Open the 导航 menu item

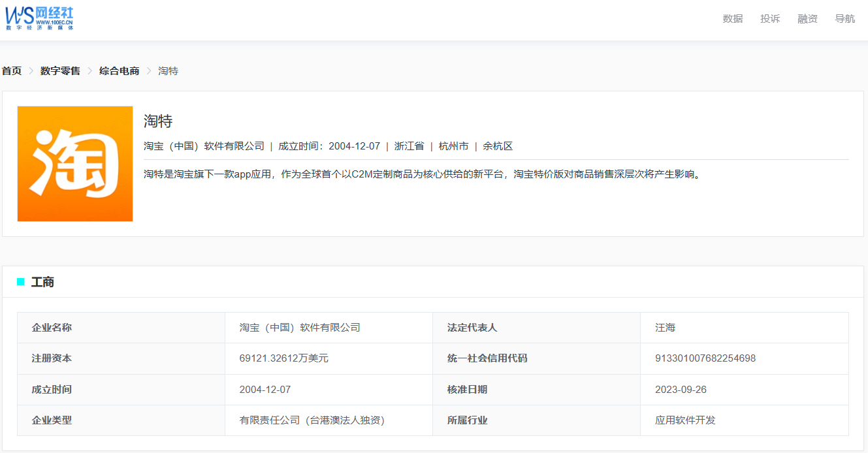pyautogui.click(x=844, y=19)
